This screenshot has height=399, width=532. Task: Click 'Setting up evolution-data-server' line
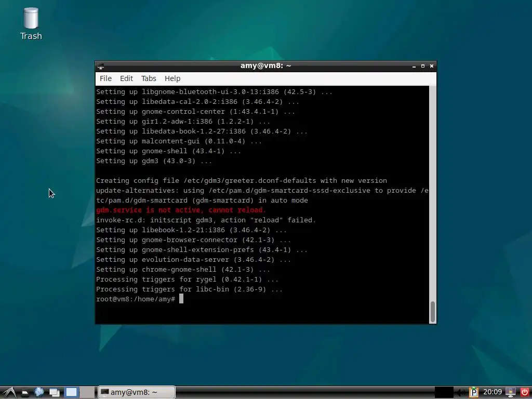click(193, 260)
